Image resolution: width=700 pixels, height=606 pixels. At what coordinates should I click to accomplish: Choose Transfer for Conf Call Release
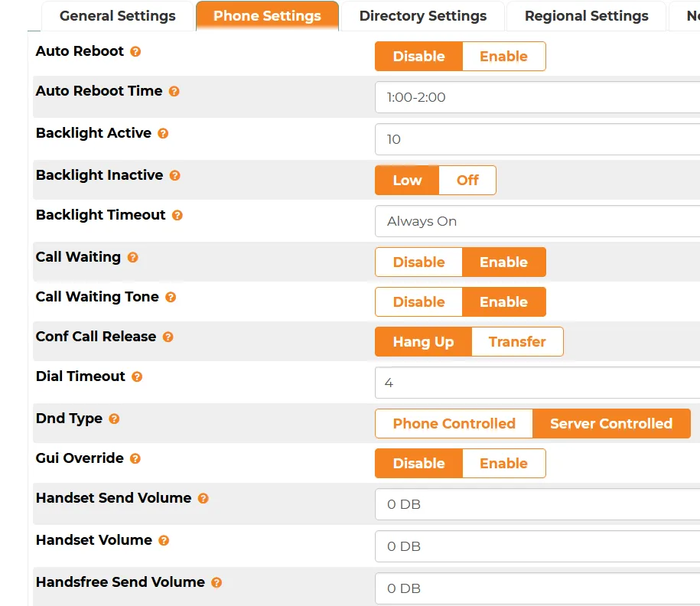(517, 341)
